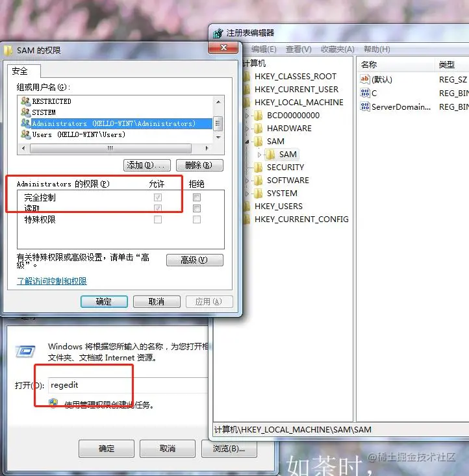Click the UAC shield icon in Run dialog
The height and width of the screenshot is (476, 469).
tap(53, 403)
